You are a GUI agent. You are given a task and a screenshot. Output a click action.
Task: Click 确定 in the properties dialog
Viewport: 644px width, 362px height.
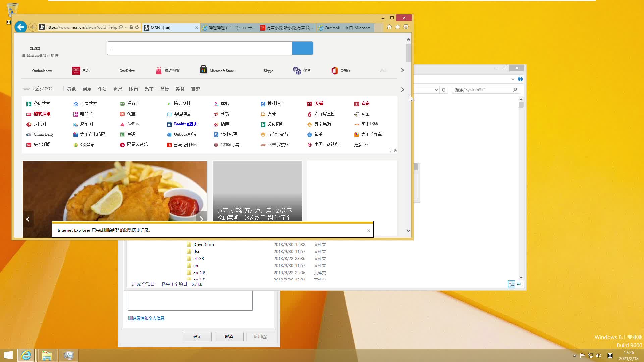pos(197,337)
